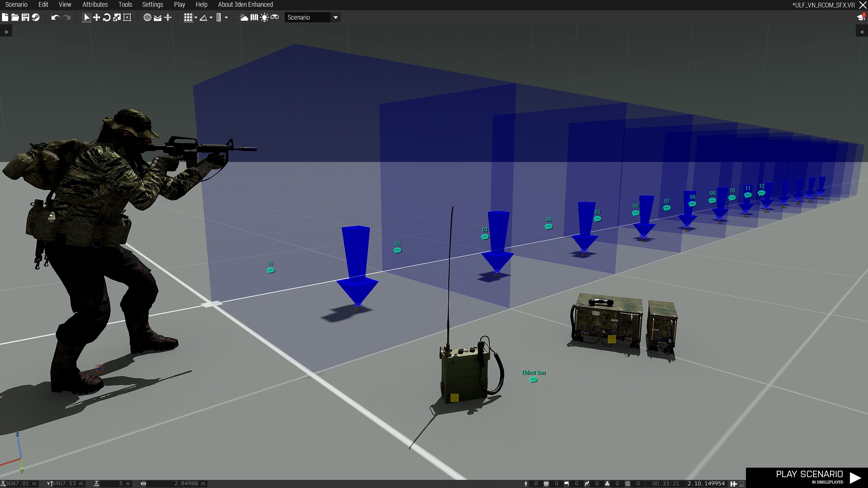868x488 pixels.
Task: Expand the translation grid dropdown arrow
Action: click(196, 18)
